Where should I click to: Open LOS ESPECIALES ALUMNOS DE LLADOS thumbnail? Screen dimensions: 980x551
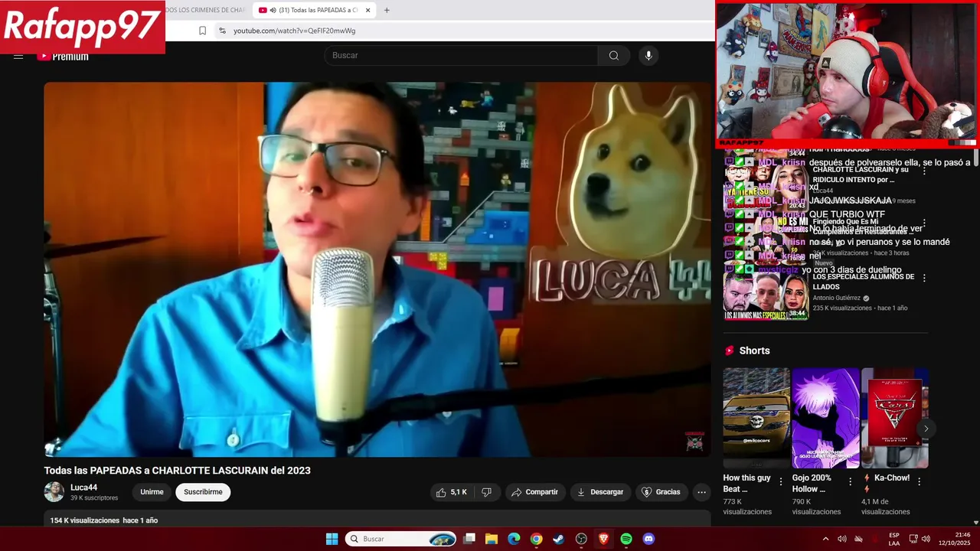tap(766, 296)
